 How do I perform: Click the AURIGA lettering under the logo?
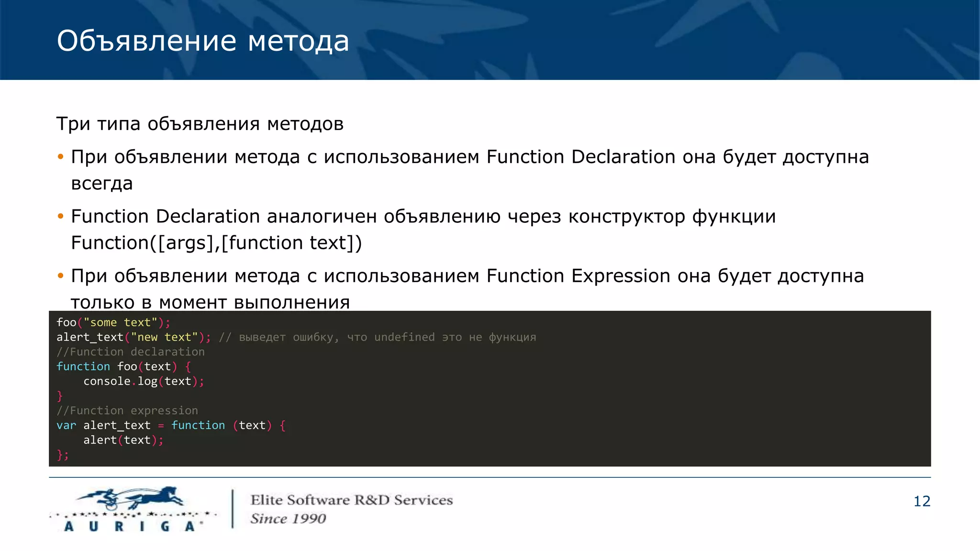[x=129, y=527]
